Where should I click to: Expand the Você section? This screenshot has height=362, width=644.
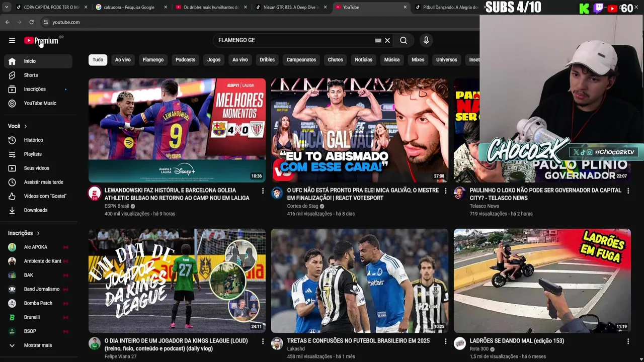18,126
